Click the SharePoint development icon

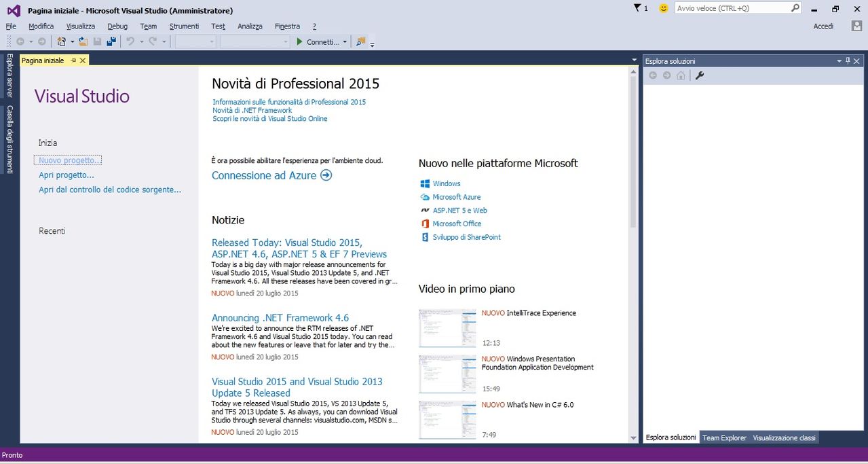coord(425,237)
